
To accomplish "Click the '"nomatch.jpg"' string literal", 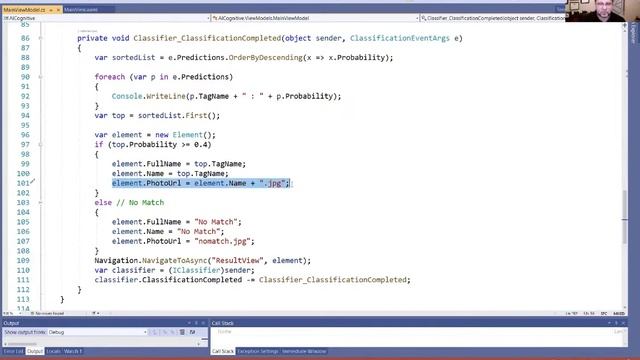I will coord(222,241).
